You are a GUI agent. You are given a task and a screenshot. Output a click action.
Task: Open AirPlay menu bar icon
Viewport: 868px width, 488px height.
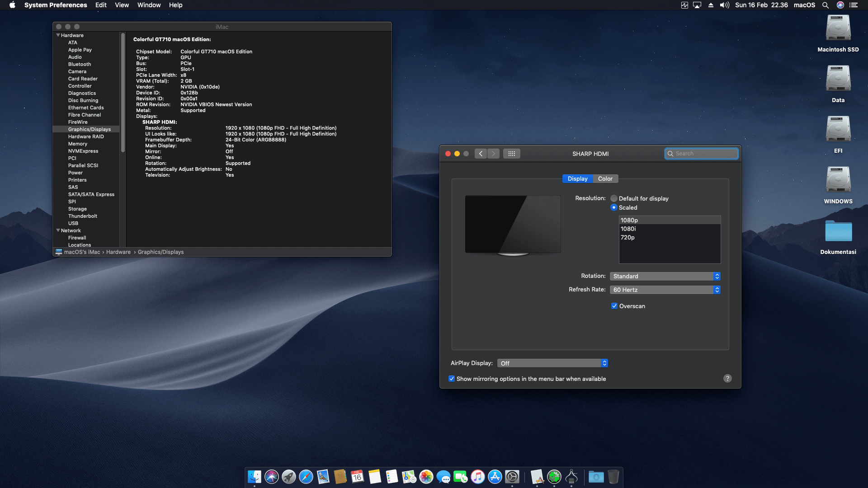click(x=697, y=5)
